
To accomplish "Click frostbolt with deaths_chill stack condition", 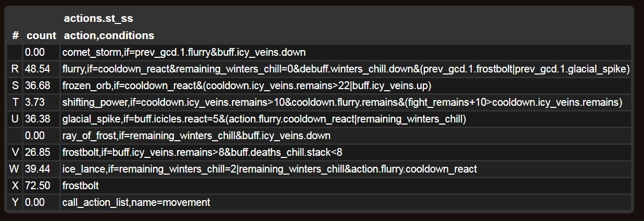I will click(x=202, y=152).
